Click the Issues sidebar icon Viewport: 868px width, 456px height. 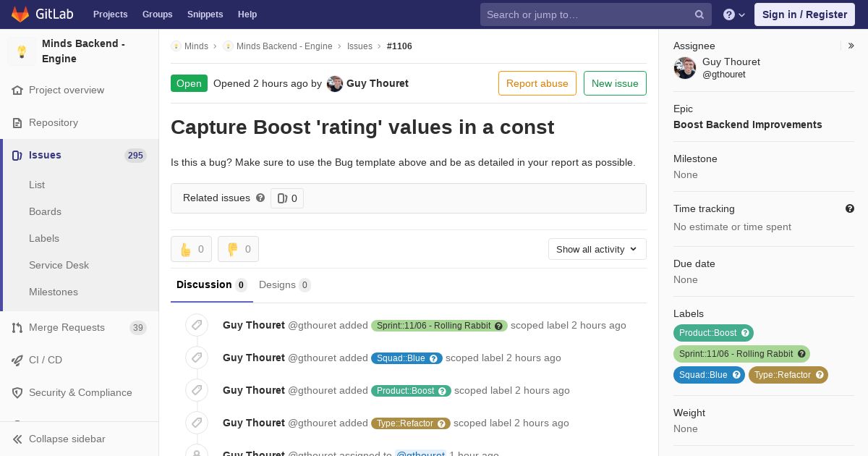coord(17,156)
